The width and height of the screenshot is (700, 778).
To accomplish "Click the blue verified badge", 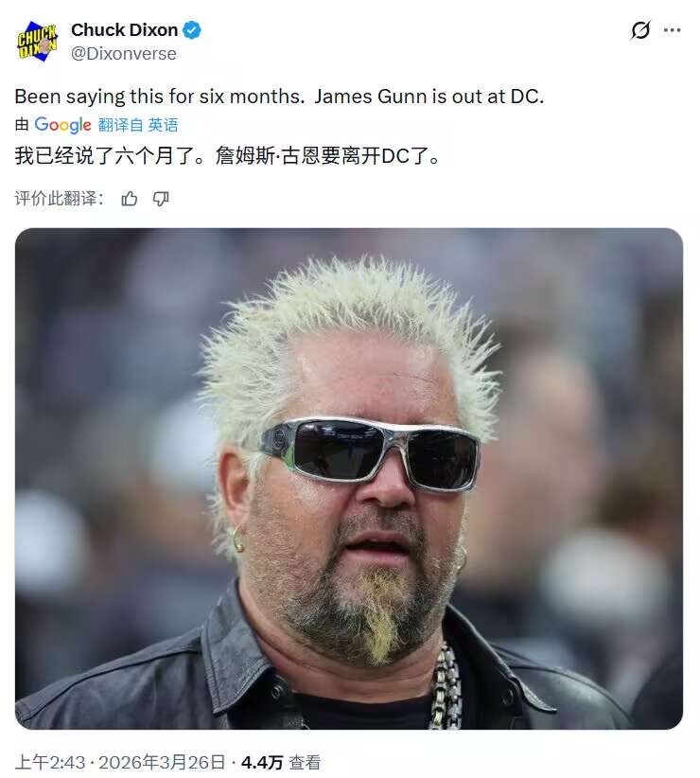I will pyautogui.click(x=192, y=30).
